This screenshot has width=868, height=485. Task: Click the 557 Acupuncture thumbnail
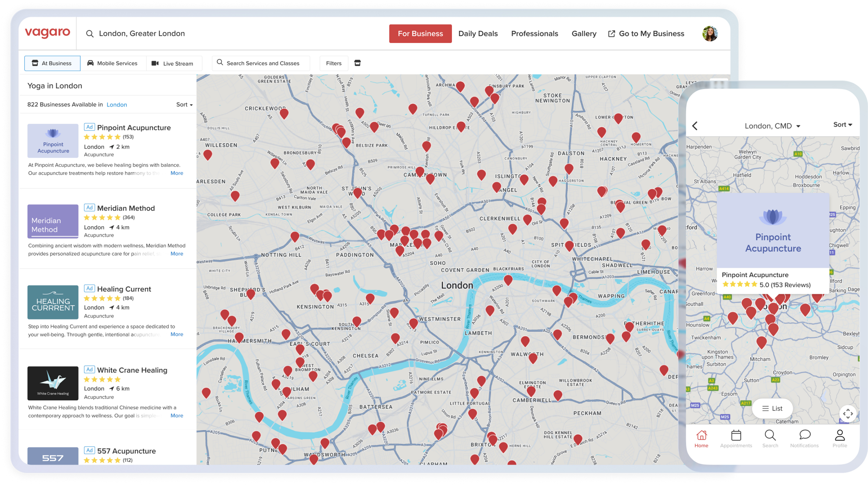coord(53,456)
